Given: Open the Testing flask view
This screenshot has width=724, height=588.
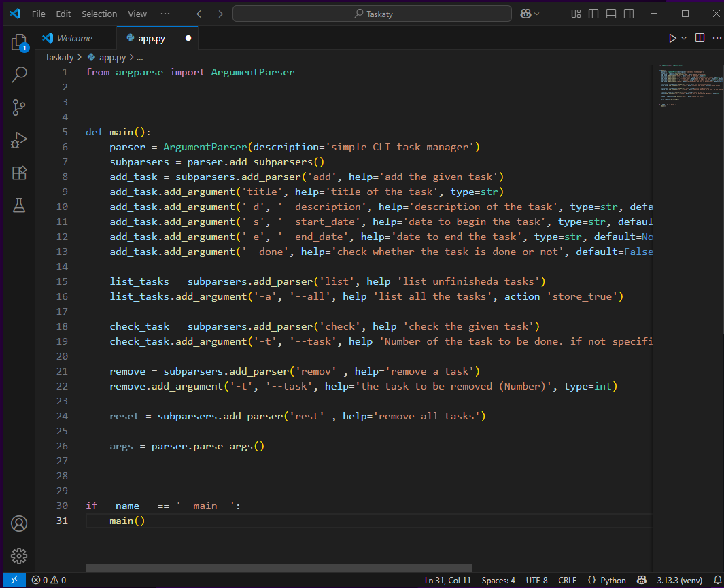Looking at the screenshot, I should pyautogui.click(x=19, y=205).
